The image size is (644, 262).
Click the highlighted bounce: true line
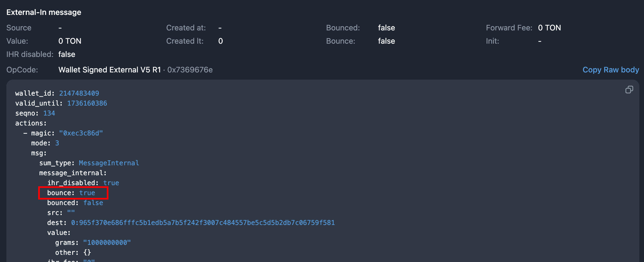(73, 193)
